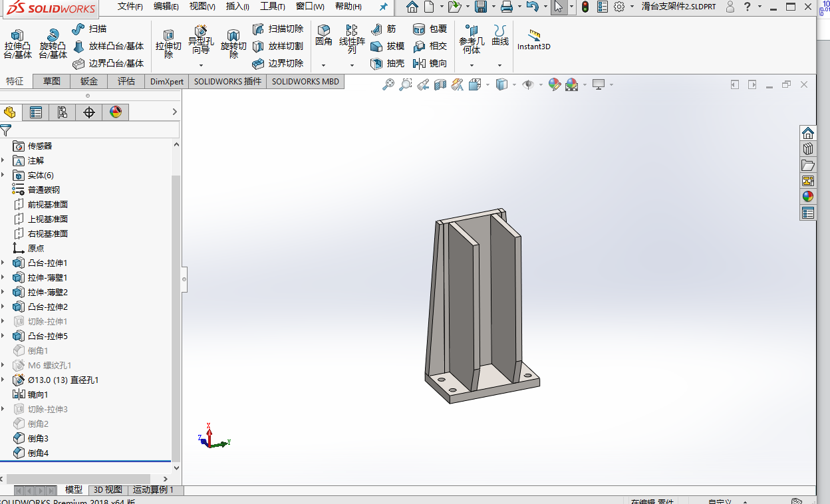
Task: Expand the Ø13.0 (13) 直径孔1 feature
Action: click(x=3, y=380)
